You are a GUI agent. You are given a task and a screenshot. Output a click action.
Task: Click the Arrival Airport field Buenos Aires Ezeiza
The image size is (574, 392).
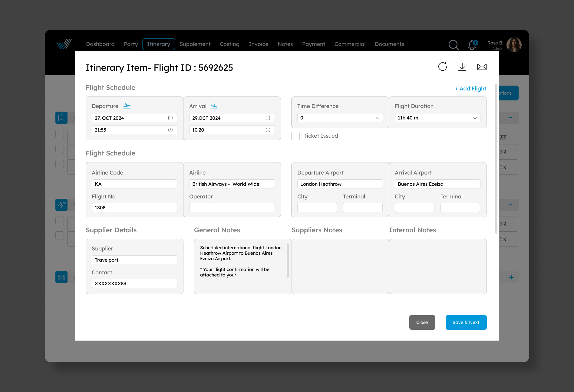tap(437, 184)
